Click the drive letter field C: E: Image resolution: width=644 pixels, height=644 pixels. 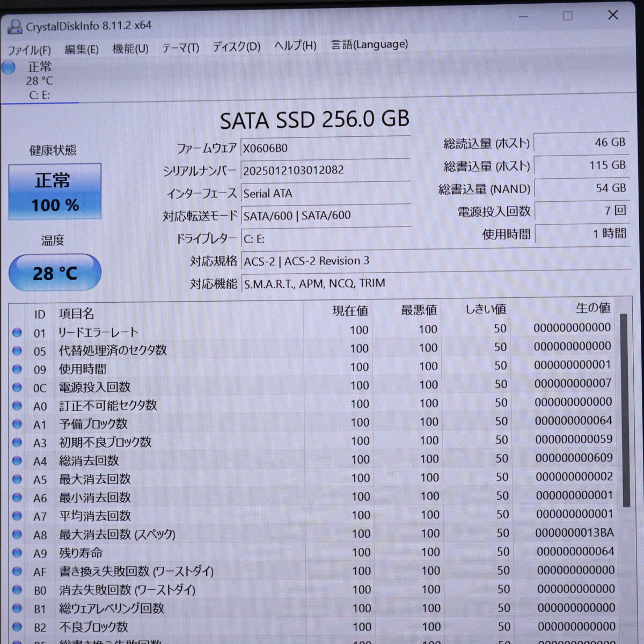(x=326, y=238)
